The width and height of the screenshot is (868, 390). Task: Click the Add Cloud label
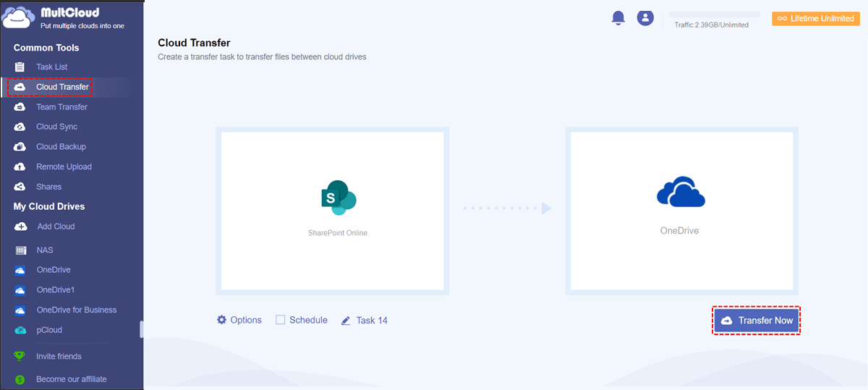(56, 226)
